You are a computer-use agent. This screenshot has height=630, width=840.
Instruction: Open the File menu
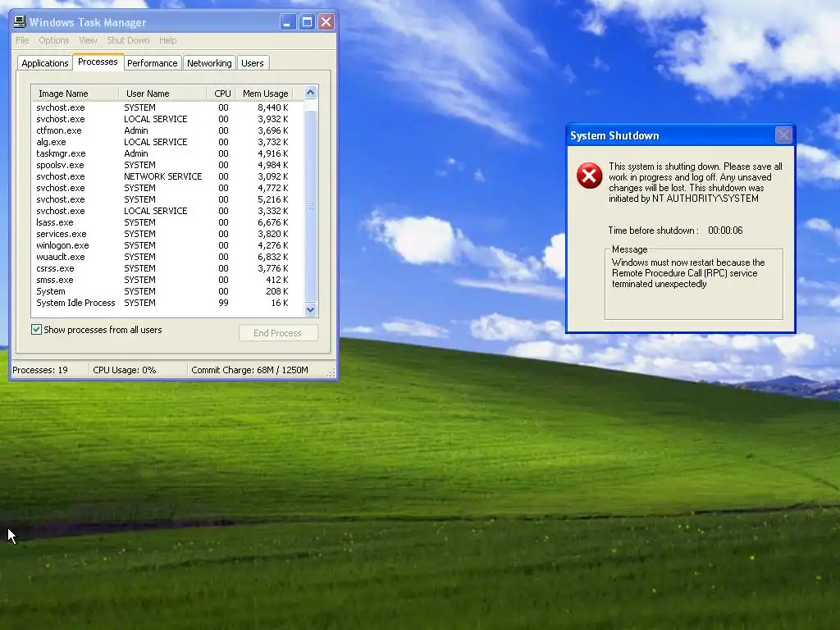22,40
